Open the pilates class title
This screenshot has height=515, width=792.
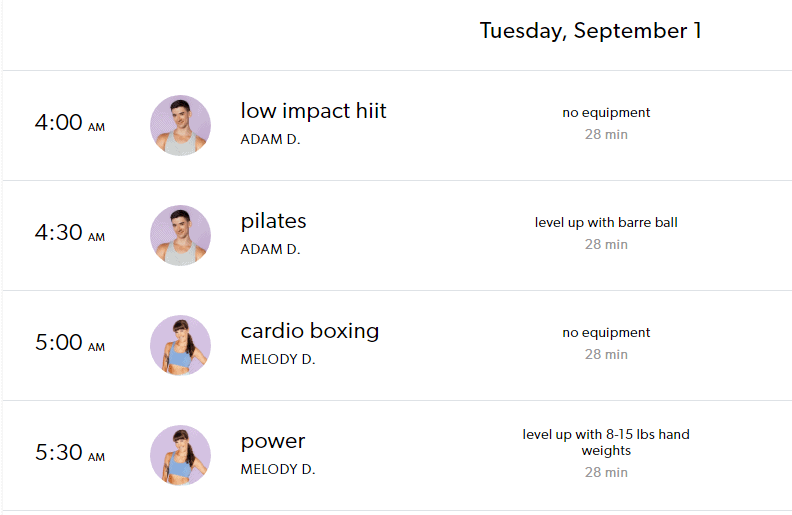point(273,222)
